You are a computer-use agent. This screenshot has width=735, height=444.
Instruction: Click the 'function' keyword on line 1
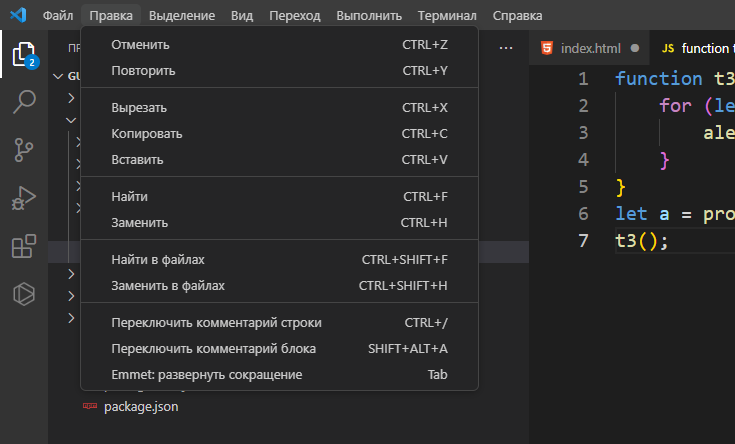pyautogui.click(x=658, y=78)
